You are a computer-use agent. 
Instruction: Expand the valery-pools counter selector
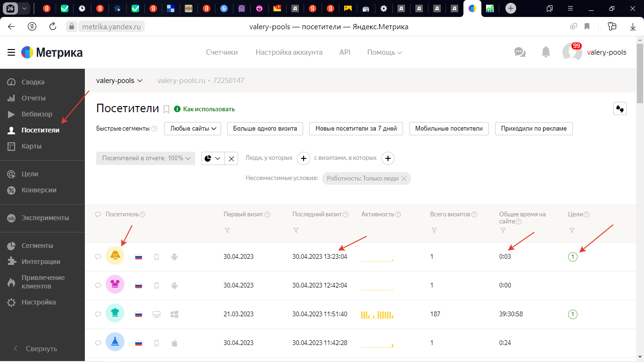tap(119, 81)
